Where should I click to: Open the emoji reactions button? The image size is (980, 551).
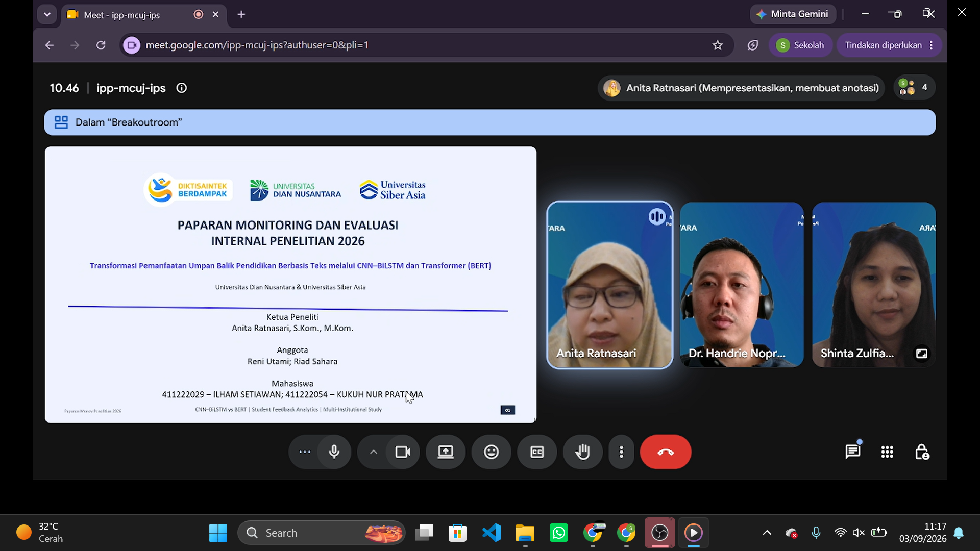point(492,452)
